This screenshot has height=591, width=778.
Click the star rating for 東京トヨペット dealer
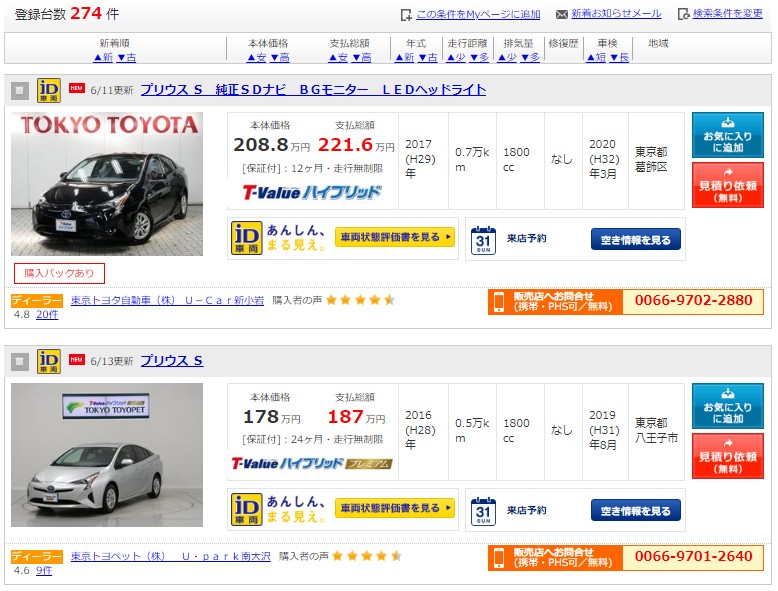click(x=367, y=556)
